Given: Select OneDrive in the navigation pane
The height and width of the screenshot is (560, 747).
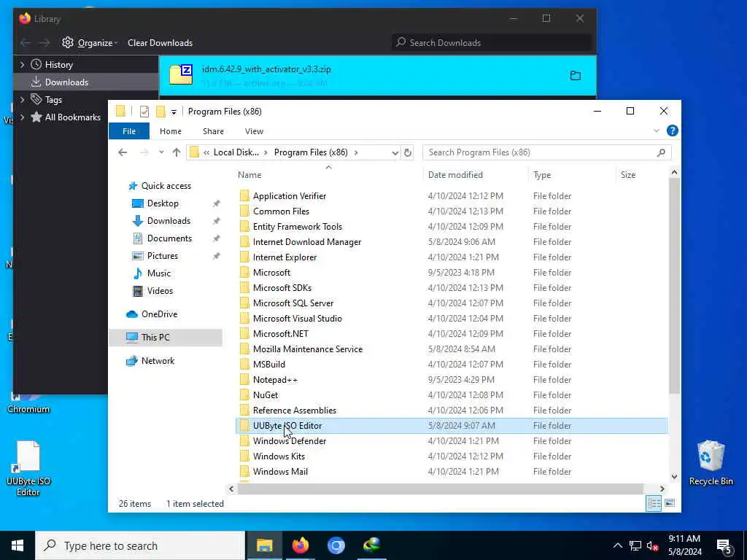Looking at the screenshot, I should (159, 314).
